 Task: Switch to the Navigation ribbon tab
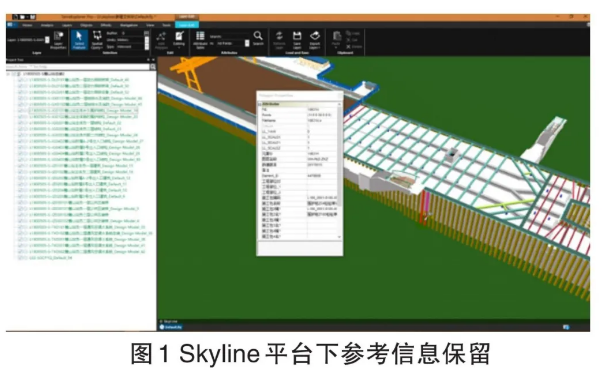129,25
